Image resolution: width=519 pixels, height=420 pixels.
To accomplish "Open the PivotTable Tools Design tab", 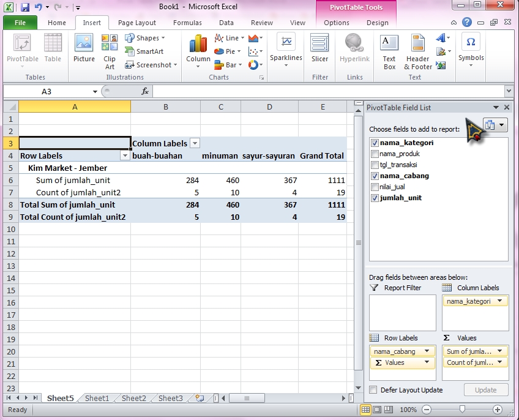I will tap(378, 22).
